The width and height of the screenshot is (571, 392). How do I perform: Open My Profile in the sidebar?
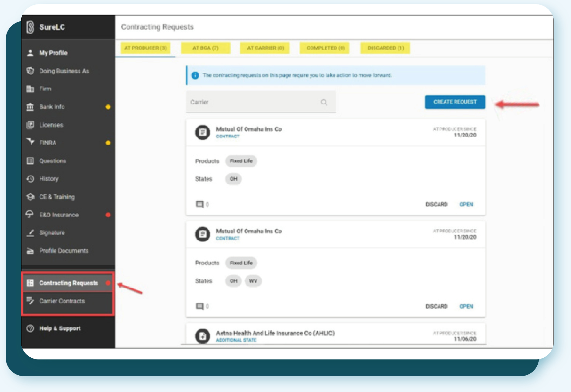tap(68, 53)
